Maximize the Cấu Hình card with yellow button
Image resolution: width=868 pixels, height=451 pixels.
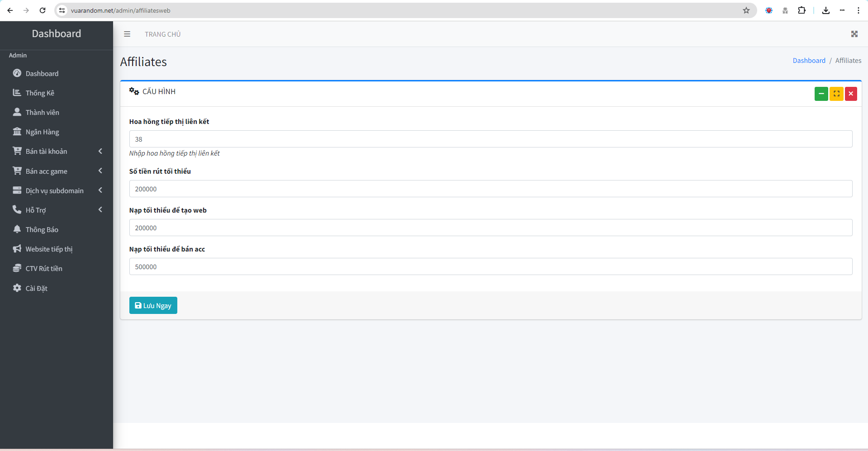[836, 94]
